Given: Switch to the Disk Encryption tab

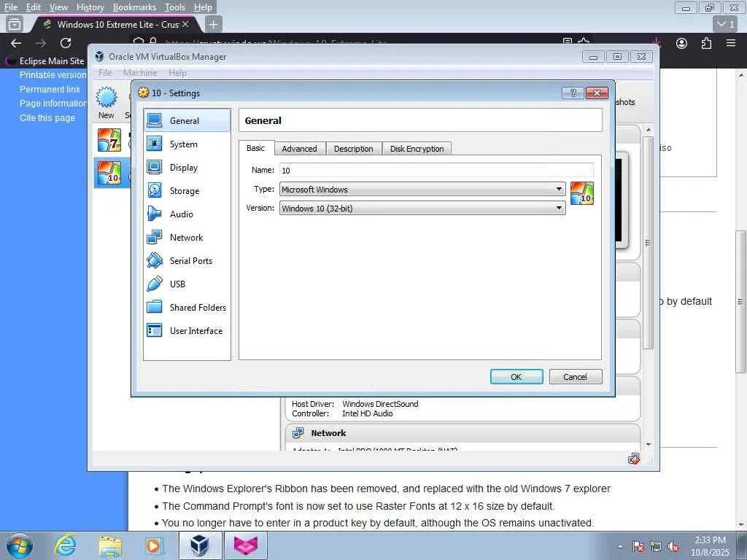Looking at the screenshot, I should (x=417, y=149).
